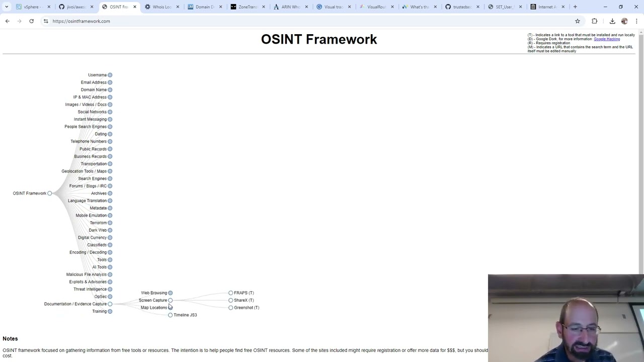Click the Search Engines label

[x=92, y=178]
